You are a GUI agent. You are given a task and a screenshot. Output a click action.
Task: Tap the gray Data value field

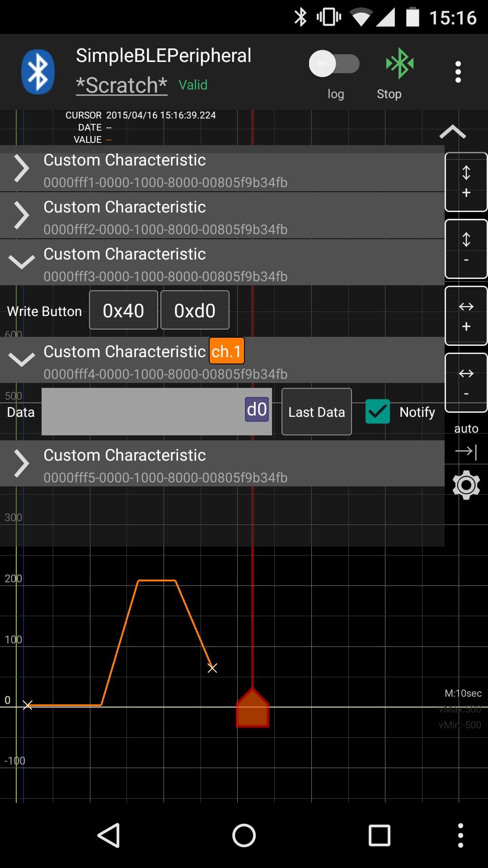click(x=145, y=412)
